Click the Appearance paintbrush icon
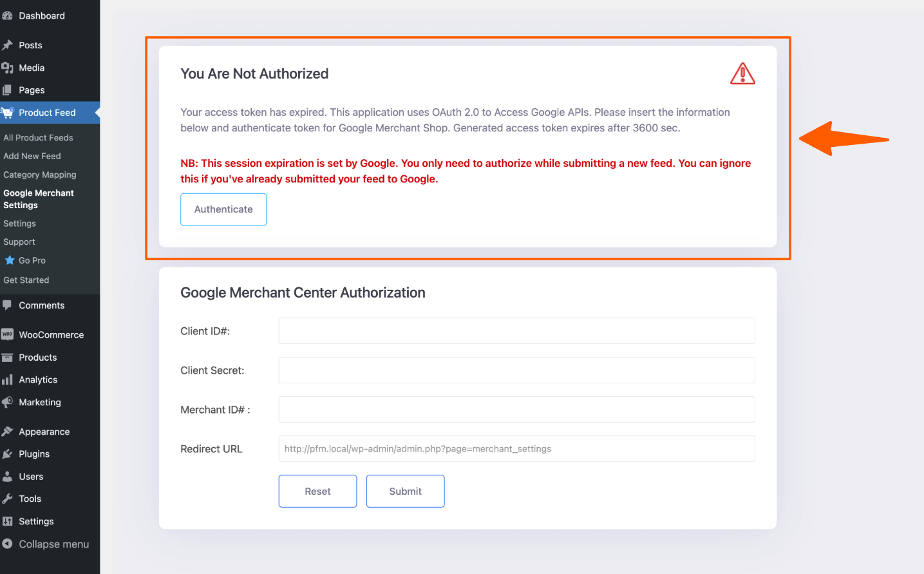Screen dimensions: 924x574 [x=7, y=432]
